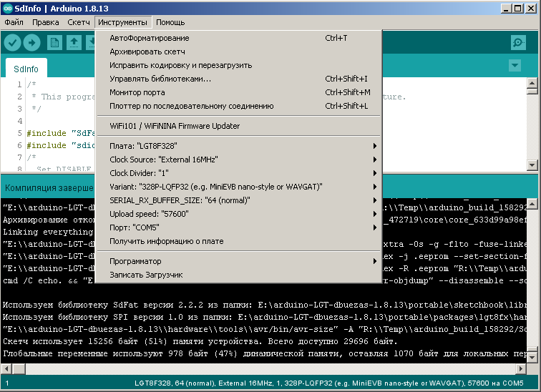Open the Serial Monitor magnifier icon
This screenshot has height=392, width=541.
point(518,42)
